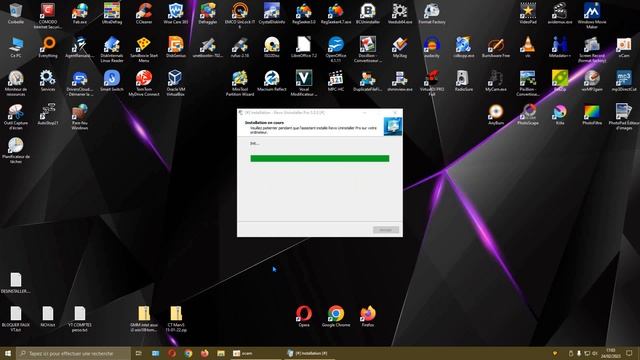
Task: Open the CCleaner desktop icon
Action: 144,13
